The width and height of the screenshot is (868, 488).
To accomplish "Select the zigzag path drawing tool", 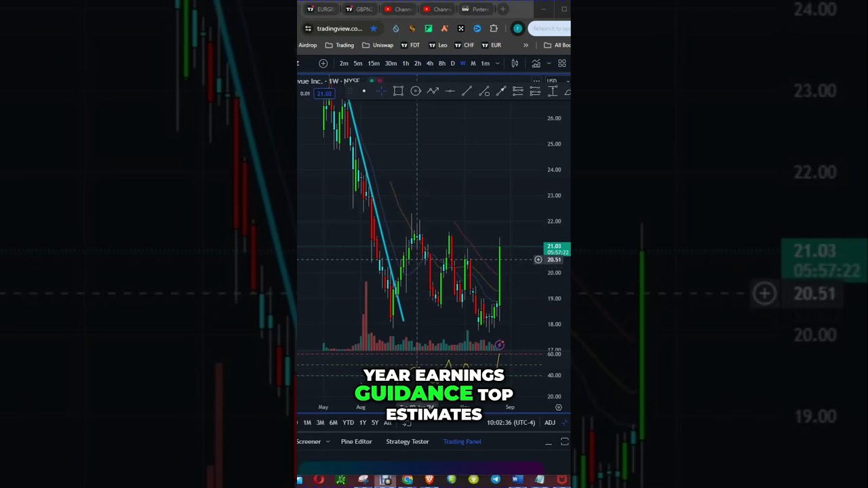I will 433,91.
